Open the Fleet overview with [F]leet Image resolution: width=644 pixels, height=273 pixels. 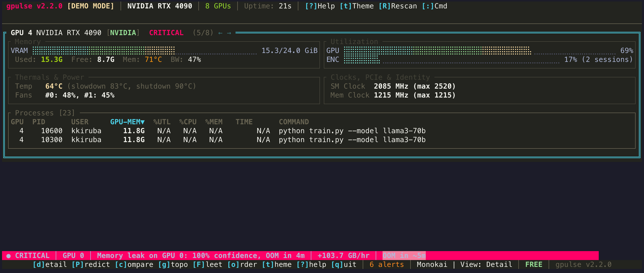pos(208,264)
